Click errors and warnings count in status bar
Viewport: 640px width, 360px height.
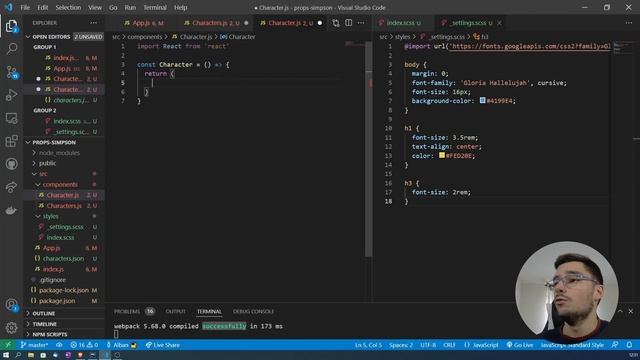(x=84, y=345)
